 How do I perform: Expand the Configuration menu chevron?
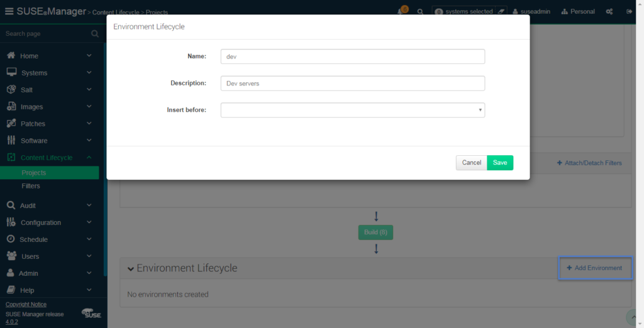point(89,222)
